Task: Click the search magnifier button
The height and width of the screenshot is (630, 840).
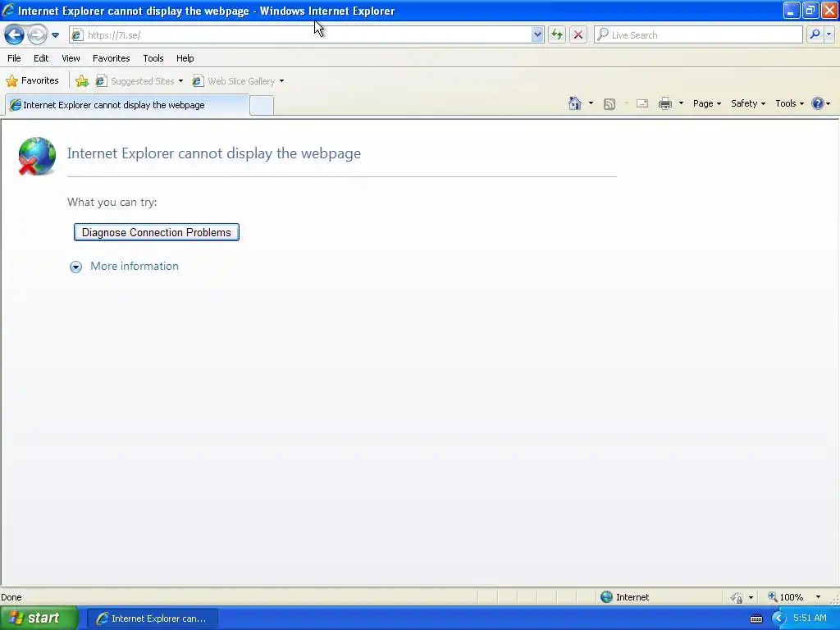Action: [x=815, y=34]
